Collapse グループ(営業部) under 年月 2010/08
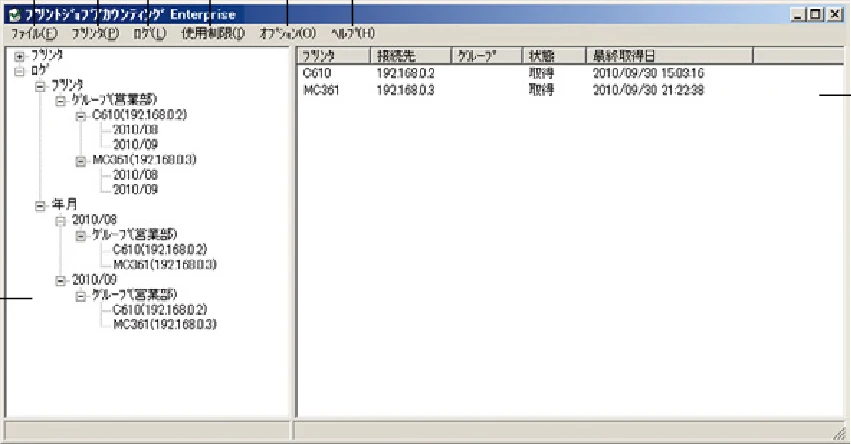 [81, 236]
